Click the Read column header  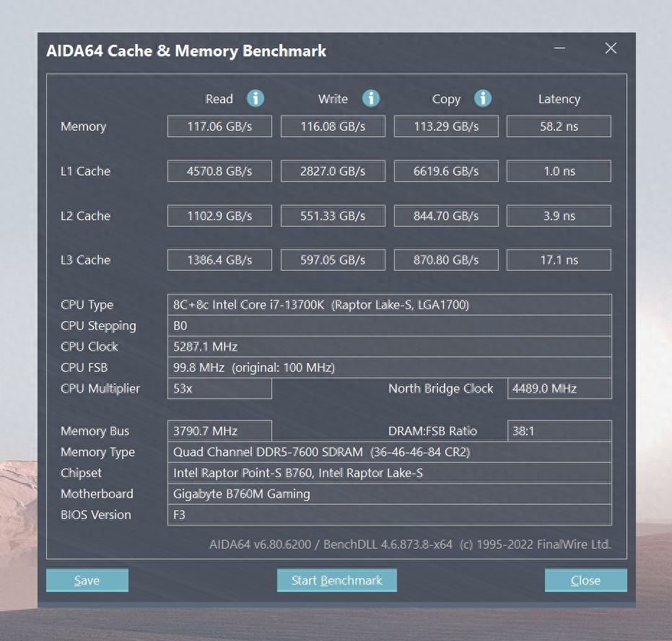(219, 99)
